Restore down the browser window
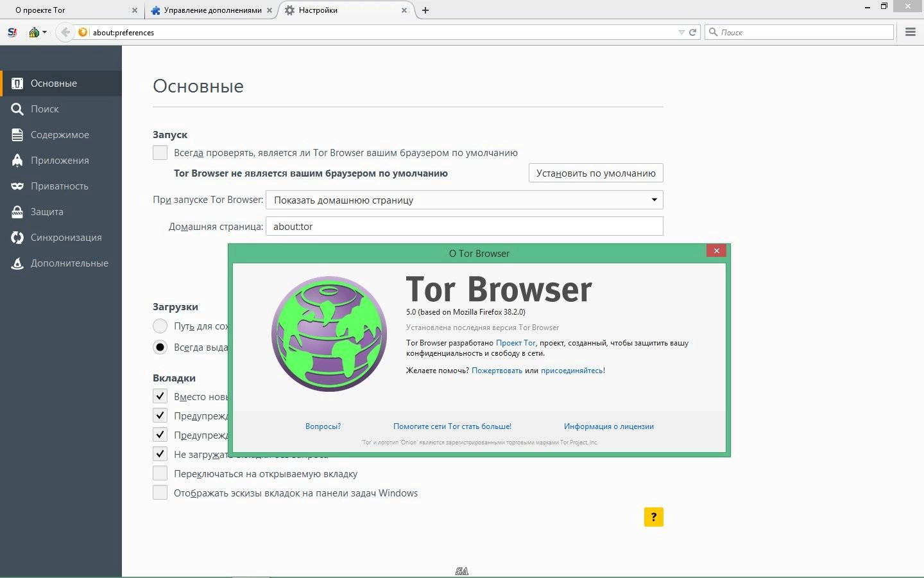The image size is (924, 578). [x=884, y=6]
